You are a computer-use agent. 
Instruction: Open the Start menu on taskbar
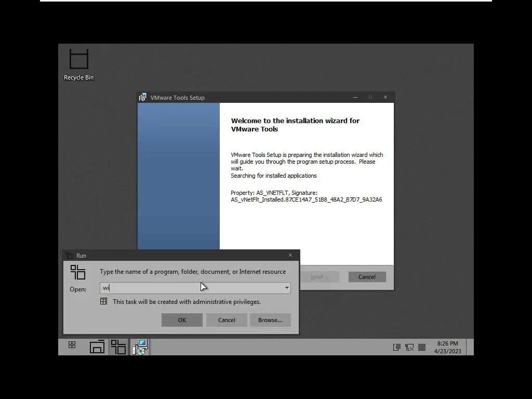click(x=72, y=345)
